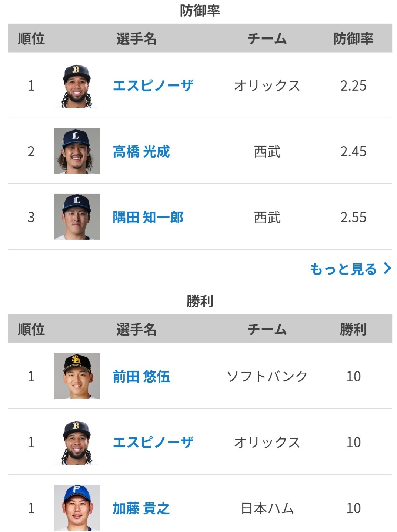Click 順位 header in ERA table
Image resolution: width=397 pixels, height=532 pixels.
tap(31, 38)
